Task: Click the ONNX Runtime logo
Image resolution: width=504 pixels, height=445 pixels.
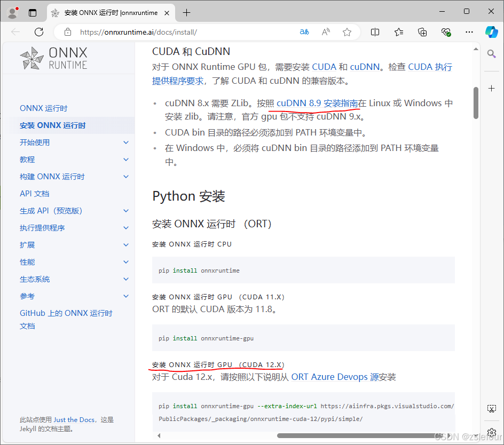Action: click(x=53, y=58)
